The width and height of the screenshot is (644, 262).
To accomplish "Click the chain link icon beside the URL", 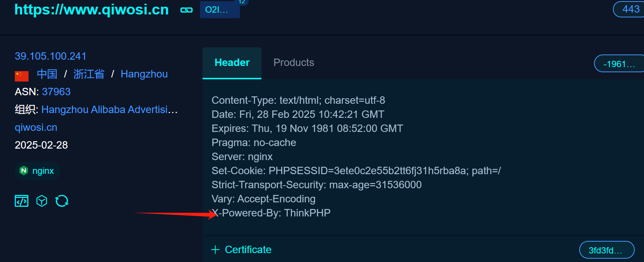I will click(186, 10).
